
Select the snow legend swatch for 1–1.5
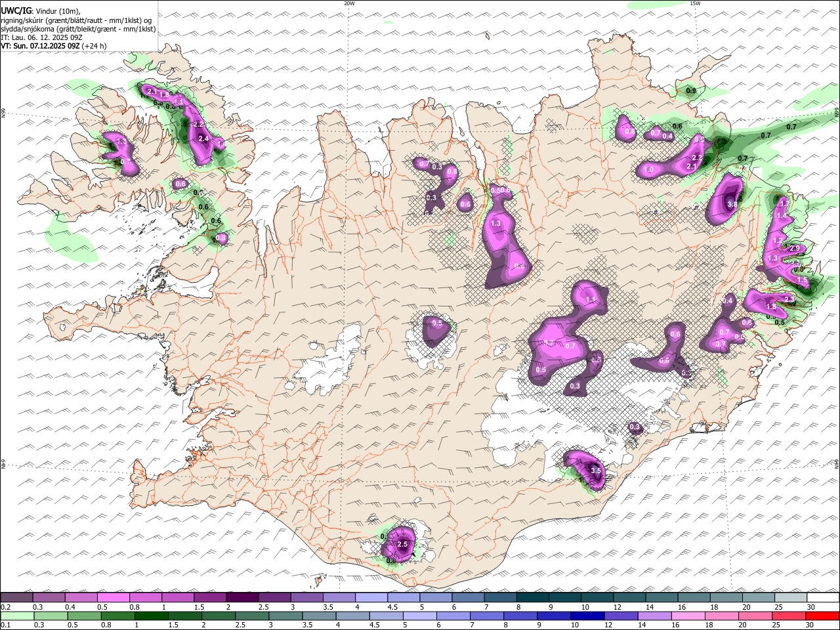pyautogui.click(x=177, y=598)
